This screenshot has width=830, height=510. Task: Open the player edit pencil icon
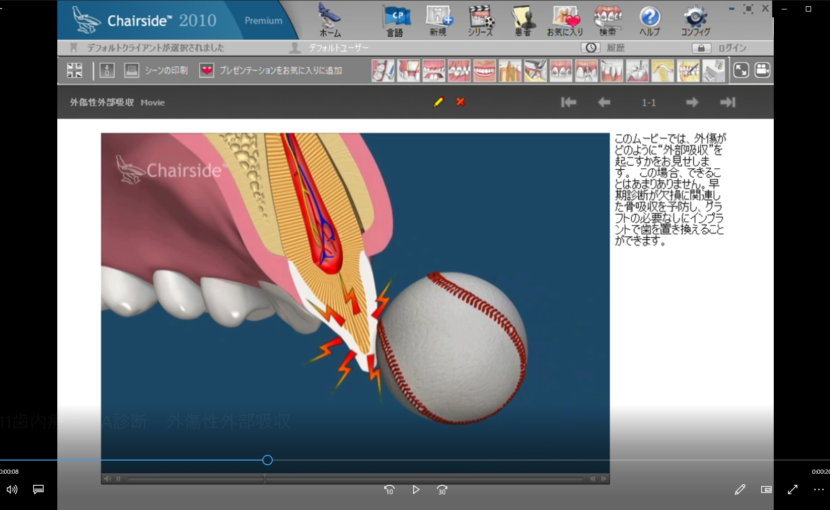[x=740, y=490]
